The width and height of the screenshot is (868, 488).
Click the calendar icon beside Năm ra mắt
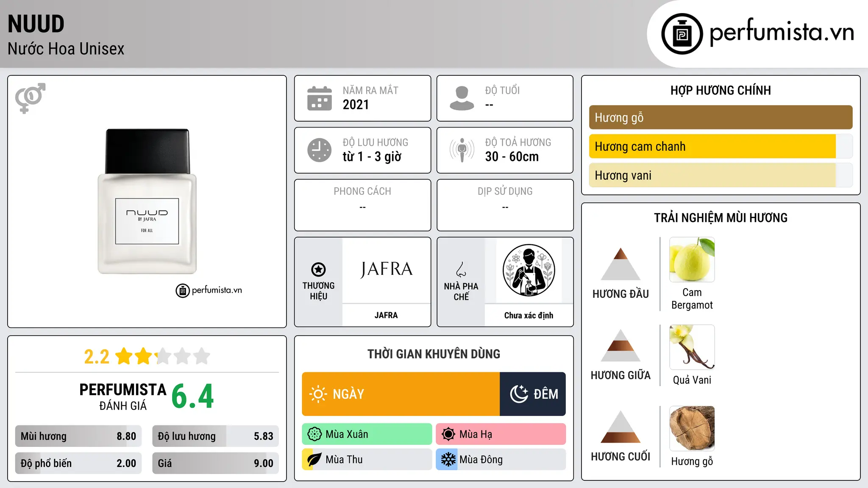click(320, 98)
